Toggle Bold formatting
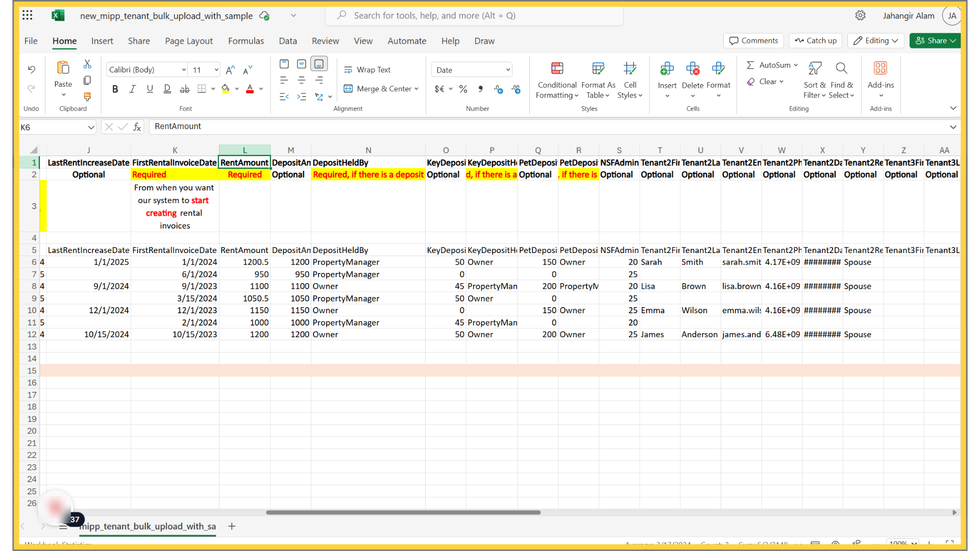The image size is (980, 551). pos(115,89)
